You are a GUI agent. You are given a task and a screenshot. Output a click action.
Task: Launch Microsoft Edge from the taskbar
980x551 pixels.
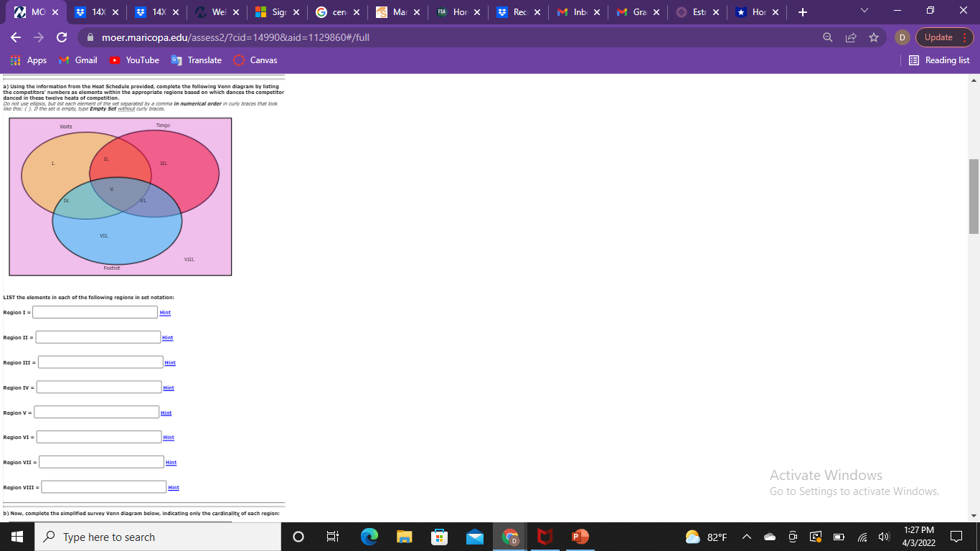[x=369, y=537]
